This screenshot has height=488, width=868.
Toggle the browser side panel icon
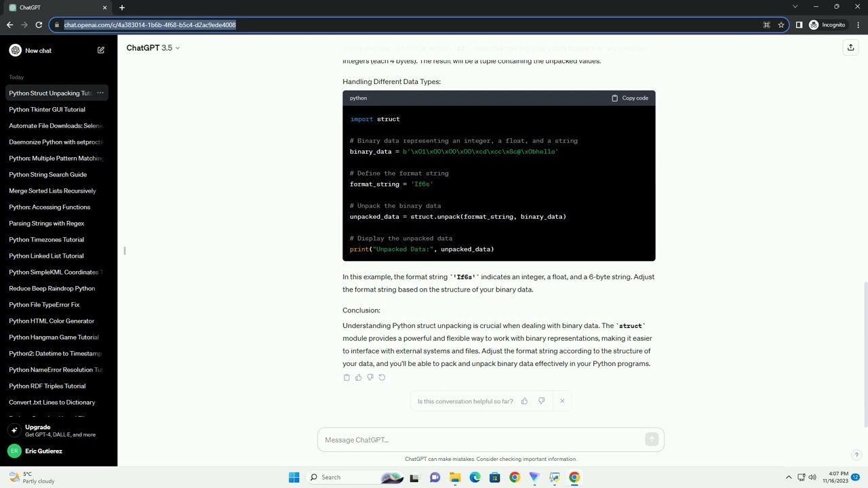point(799,25)
